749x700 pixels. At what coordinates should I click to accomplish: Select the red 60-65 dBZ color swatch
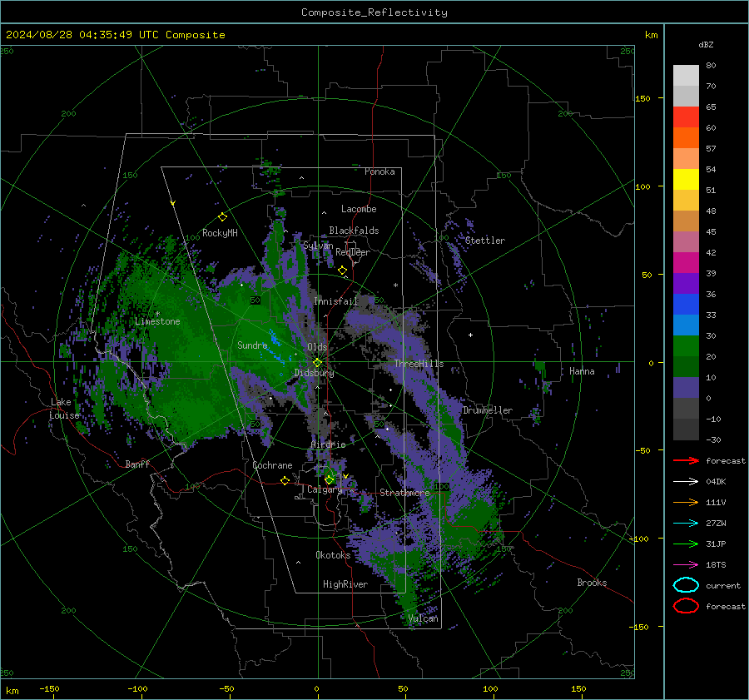click(686, 117)
